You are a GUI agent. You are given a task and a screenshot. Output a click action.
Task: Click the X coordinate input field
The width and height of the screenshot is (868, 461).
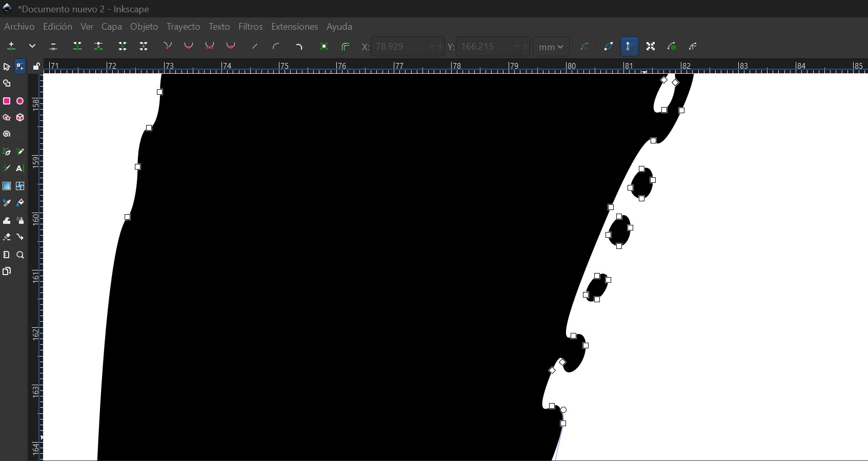tap(399, 47)
